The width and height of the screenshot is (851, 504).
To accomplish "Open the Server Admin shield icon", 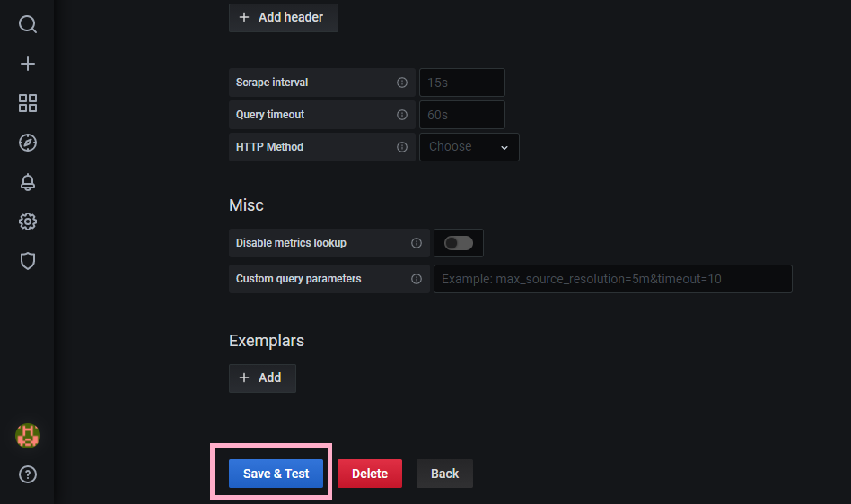I will coord(28,261).
